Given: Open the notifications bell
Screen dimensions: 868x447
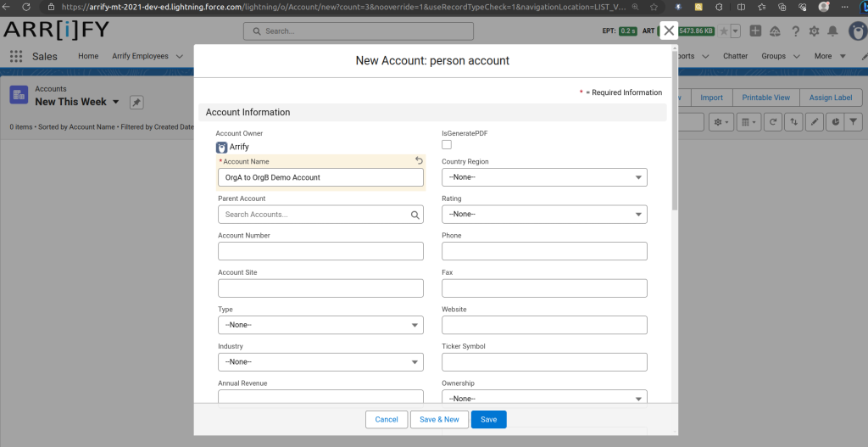Looking at the screenshot, I should pos(832,31).
